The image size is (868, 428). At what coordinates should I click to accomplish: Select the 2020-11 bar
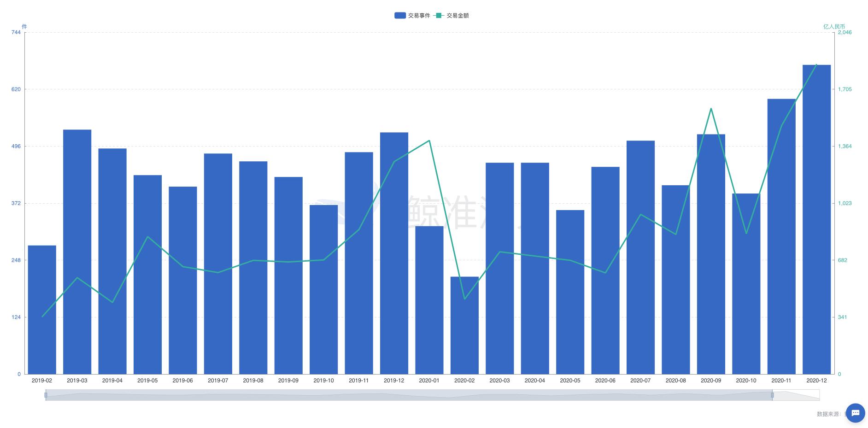[781, 236]
